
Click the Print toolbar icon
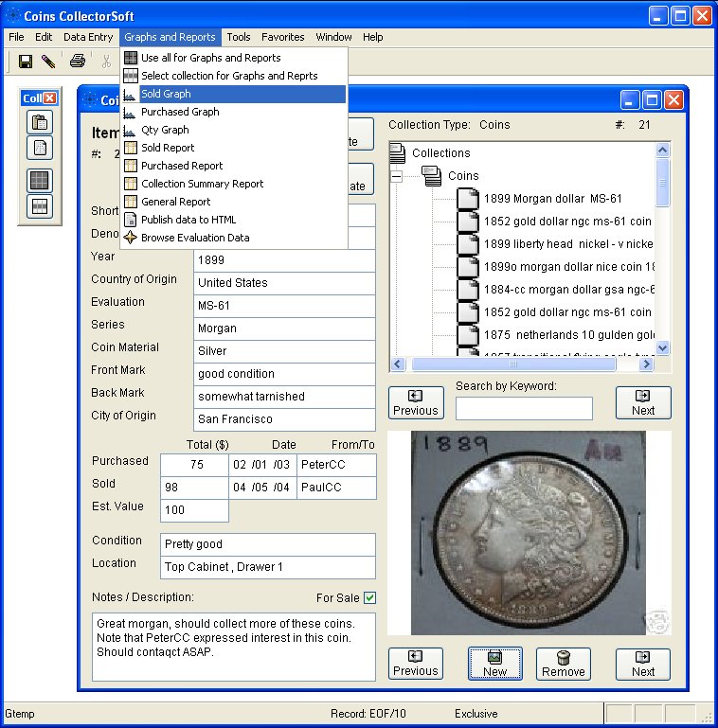pos(78,61)
